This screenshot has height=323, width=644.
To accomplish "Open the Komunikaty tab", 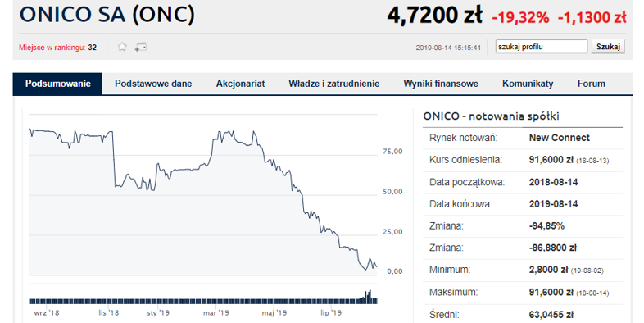I will point(528,84).
